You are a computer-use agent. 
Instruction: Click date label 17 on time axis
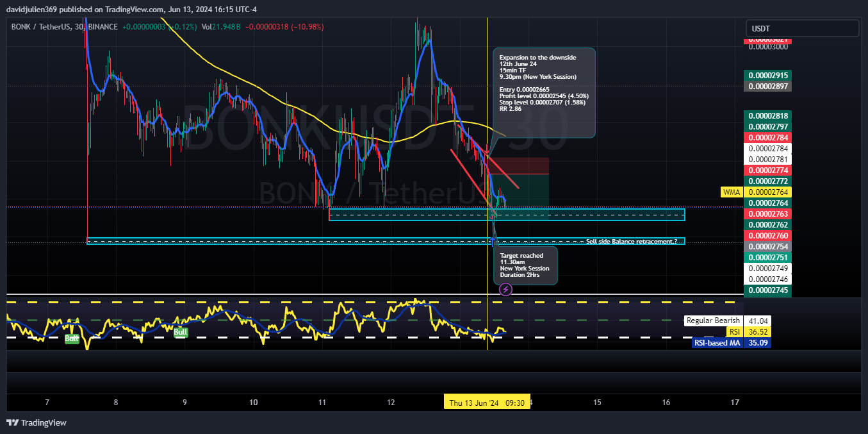pos(735,403)
